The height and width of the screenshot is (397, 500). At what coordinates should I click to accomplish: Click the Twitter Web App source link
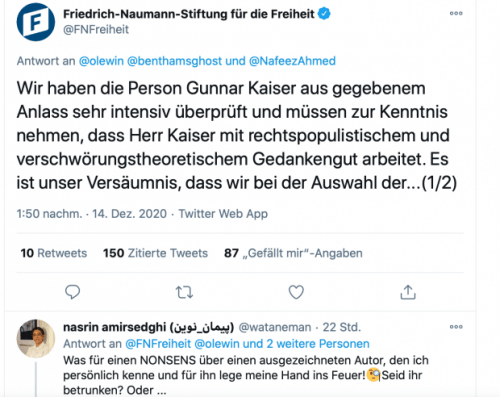point(223,214)
